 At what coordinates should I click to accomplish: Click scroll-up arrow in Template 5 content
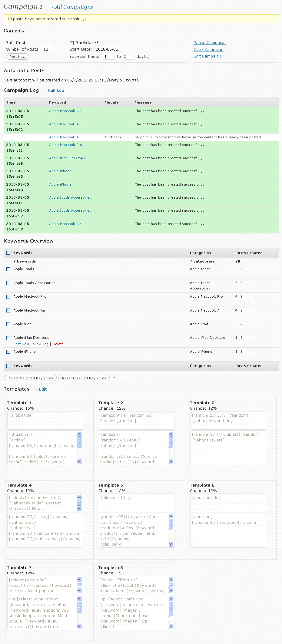[x=171, y=516]
